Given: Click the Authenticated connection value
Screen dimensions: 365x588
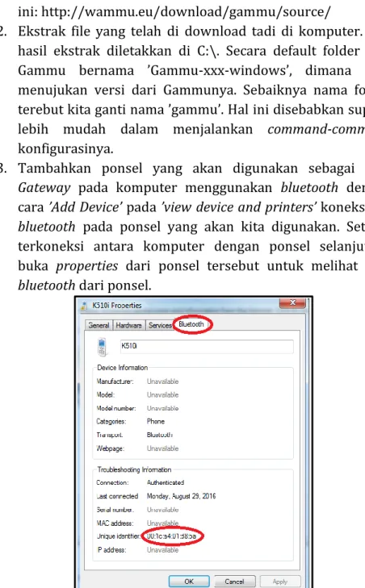Looking at the screenshot, I should [x=166, y=482].
